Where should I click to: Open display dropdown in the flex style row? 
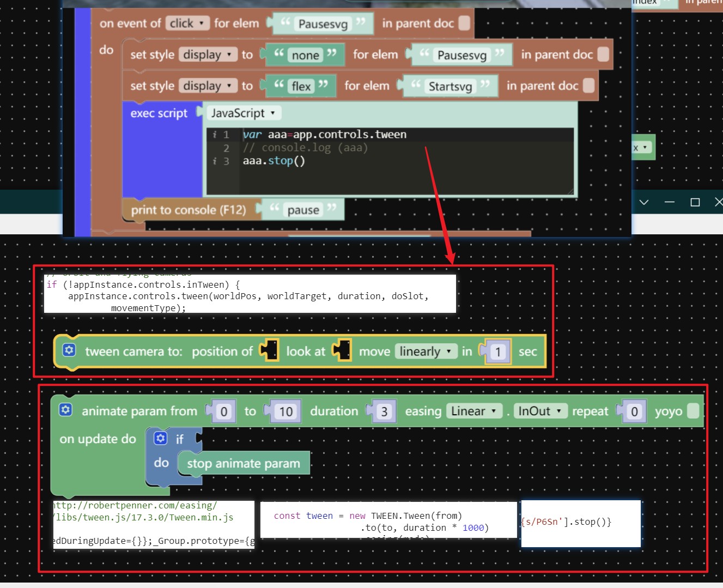point(208,86)
